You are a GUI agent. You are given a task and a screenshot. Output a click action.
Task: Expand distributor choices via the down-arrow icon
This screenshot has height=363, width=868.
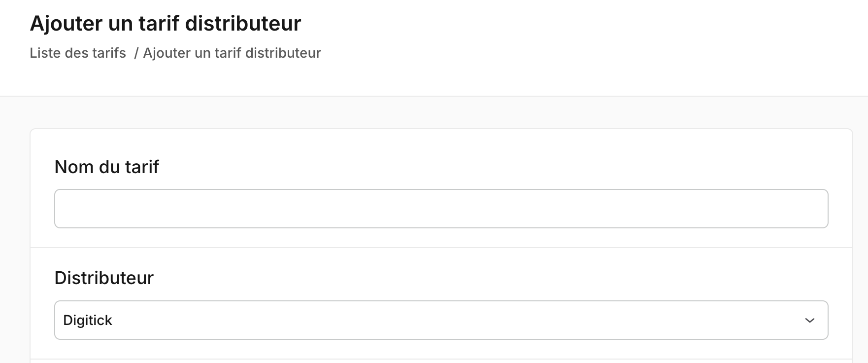[x=809, y=321]
